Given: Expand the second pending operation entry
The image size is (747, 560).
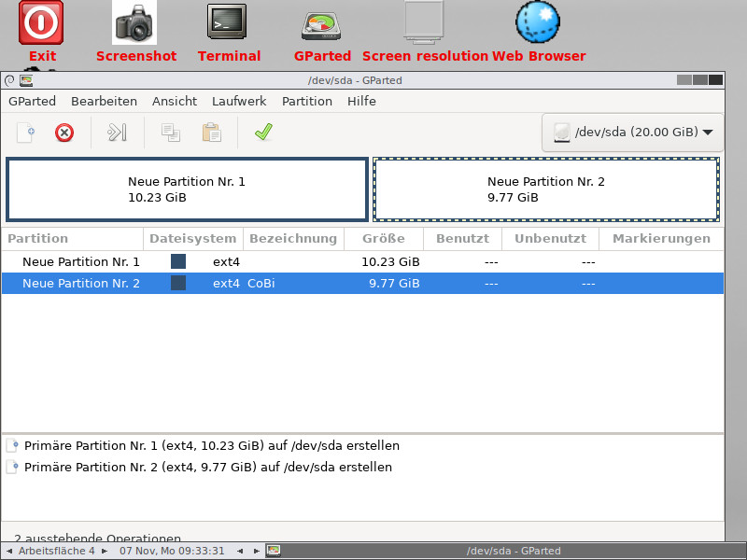Looking at the screenshot, I should coord(12,467).
